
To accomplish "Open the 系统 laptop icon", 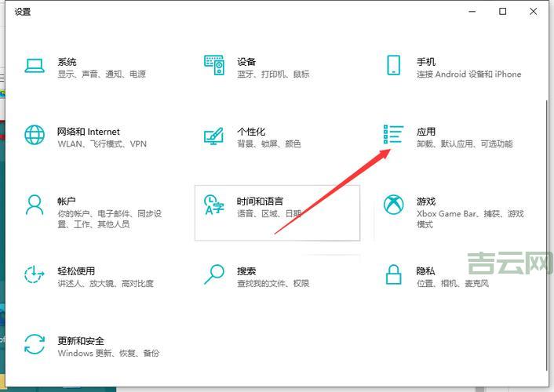I will coord(35,66).
